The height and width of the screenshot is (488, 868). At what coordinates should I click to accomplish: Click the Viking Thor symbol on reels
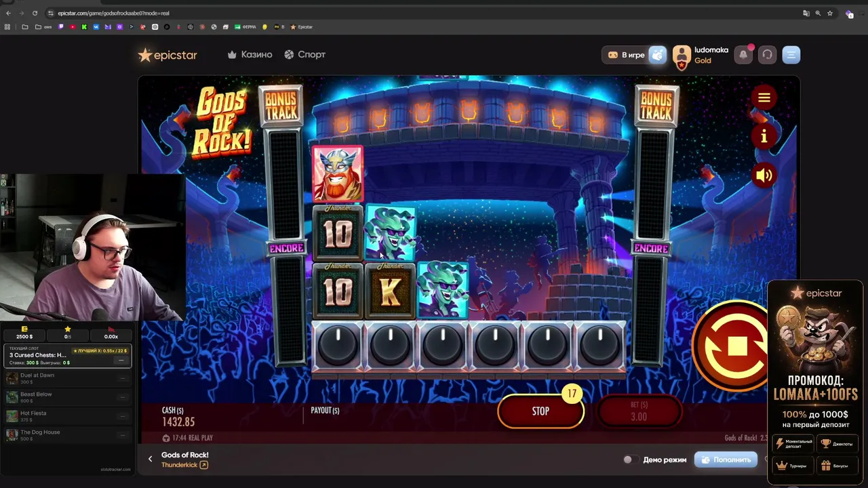[x=338, y=174]
